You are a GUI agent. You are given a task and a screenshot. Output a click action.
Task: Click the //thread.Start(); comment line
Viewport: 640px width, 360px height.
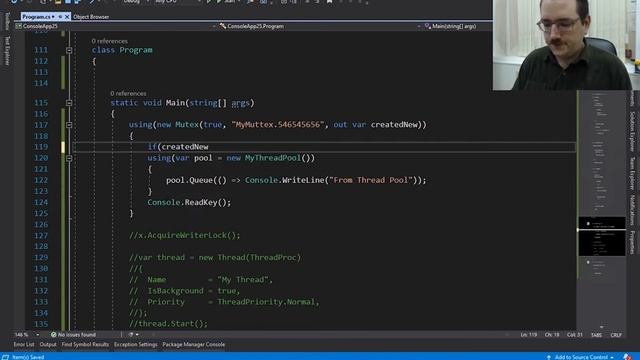coord(168,324)
